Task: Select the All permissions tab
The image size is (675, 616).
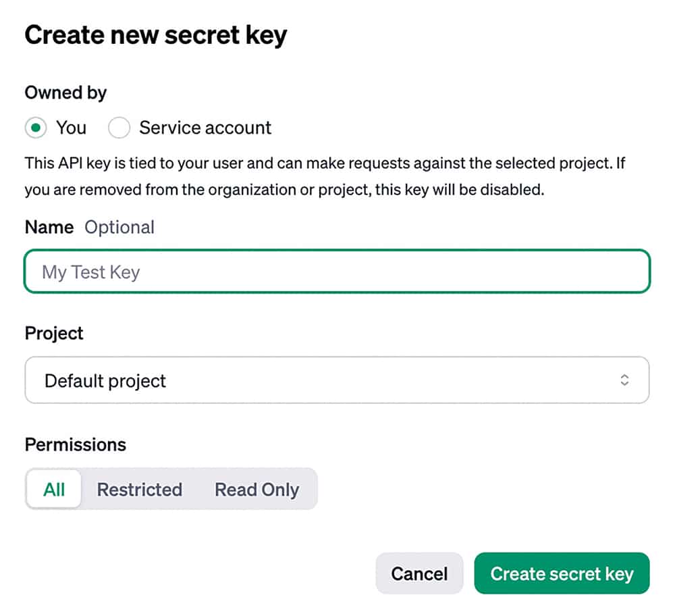Action: pyautogui.click(x=54, y=489)
